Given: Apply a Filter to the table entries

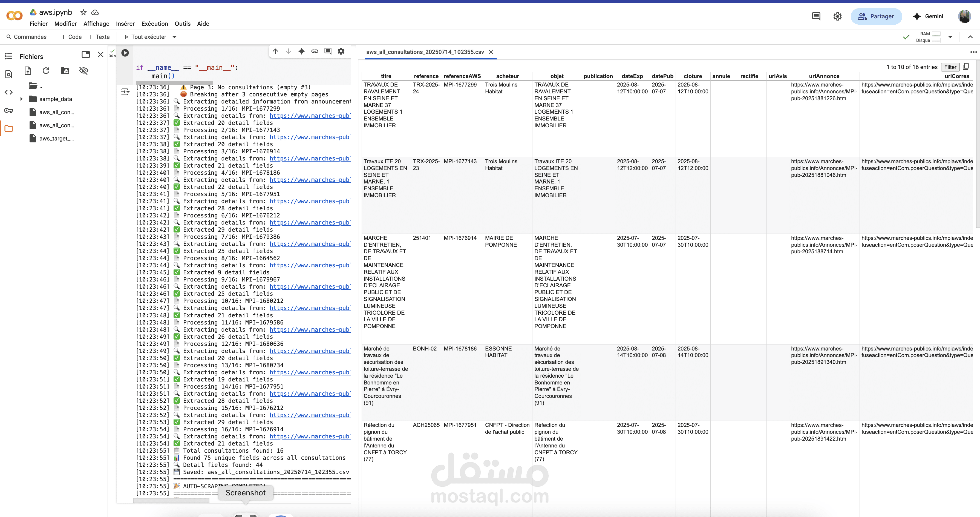Looking at the screenshot, I should tap(950, 67).
